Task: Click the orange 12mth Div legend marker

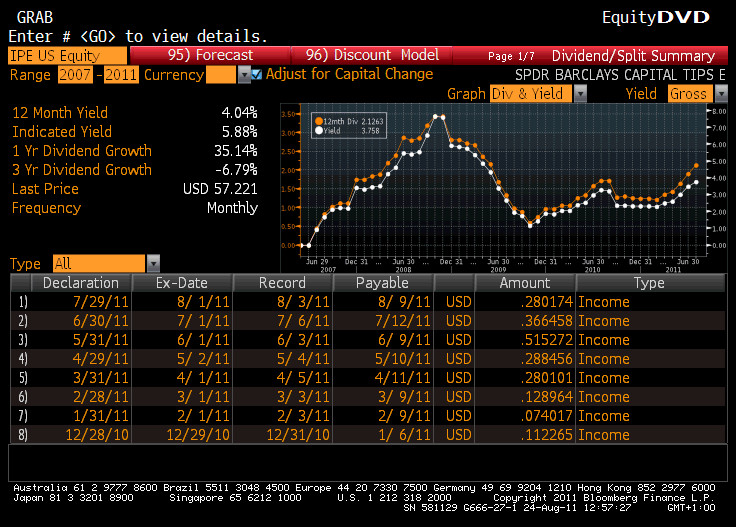Action: (x=319, y=121)
